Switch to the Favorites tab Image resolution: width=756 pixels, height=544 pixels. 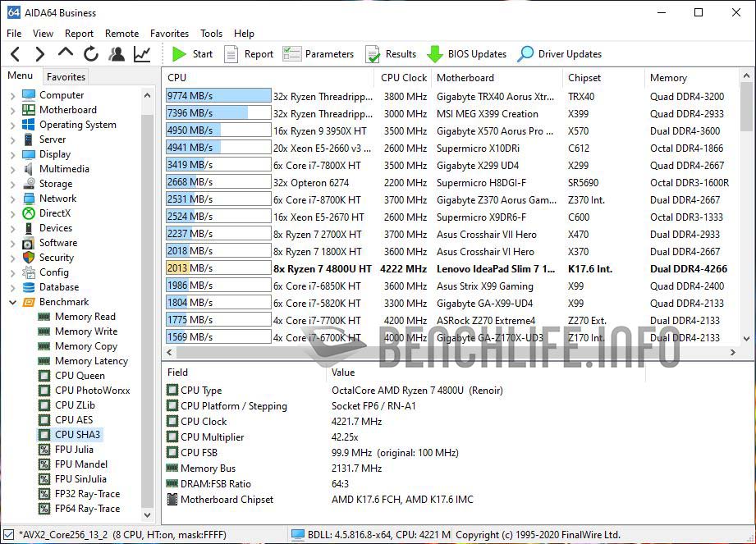pyautogui.click(x=66, y=76)
